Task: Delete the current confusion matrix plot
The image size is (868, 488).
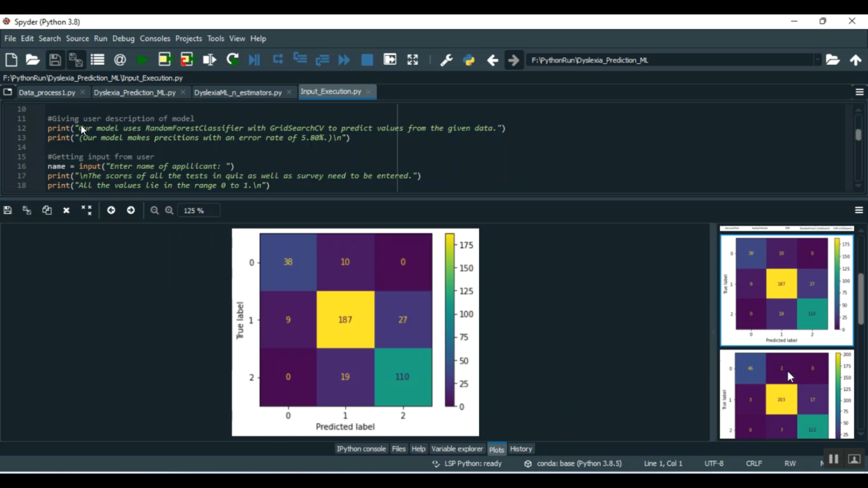Action: (x=66, y=210)
